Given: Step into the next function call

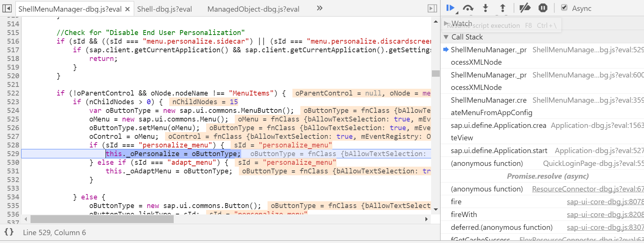Looking at the screenshot, I should (x=485, y=8).
